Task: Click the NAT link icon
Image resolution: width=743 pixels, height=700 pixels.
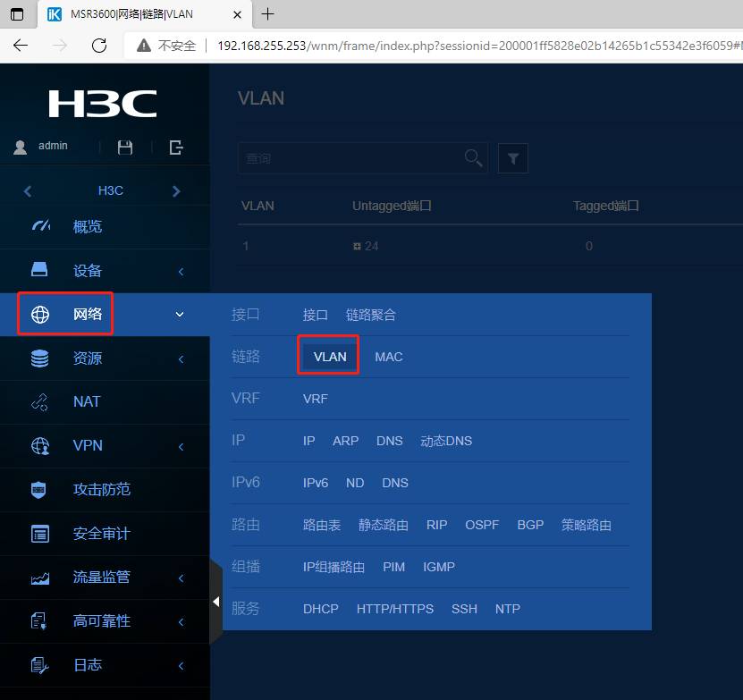Action: click(39, 402)
